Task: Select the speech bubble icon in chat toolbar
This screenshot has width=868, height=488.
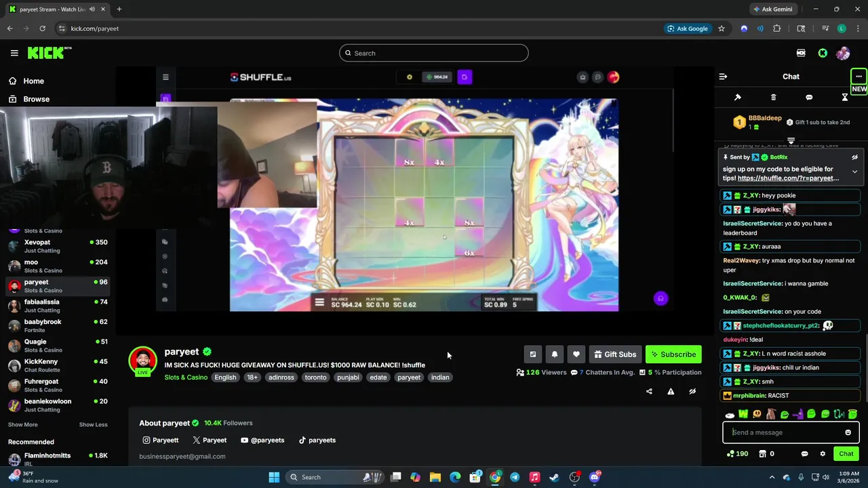Action: pos(809,98)
